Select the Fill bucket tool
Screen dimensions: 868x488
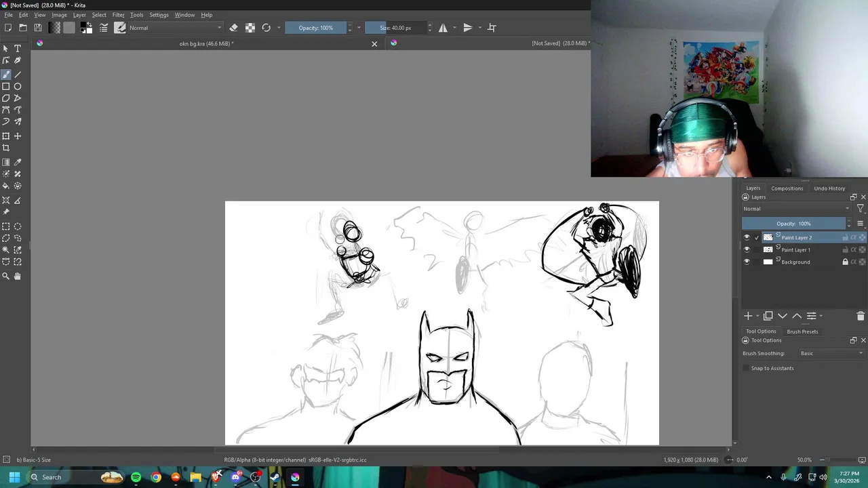[6, 186]
